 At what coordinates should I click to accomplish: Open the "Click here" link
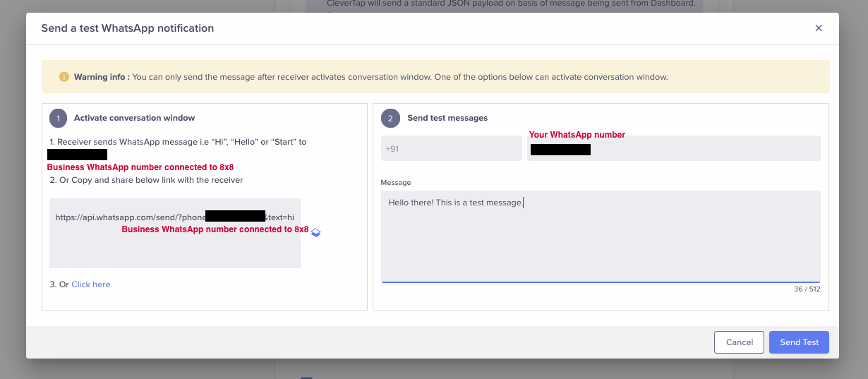click(90, 284)
